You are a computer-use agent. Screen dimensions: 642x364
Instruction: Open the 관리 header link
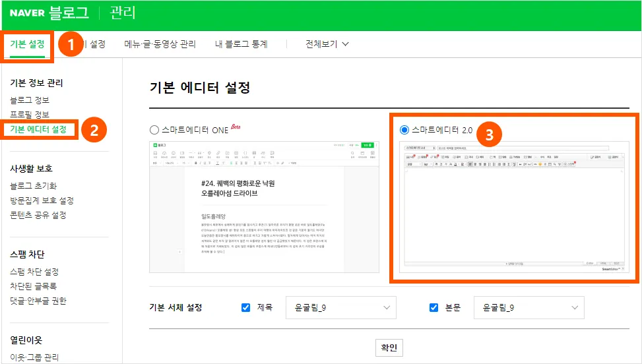(123, 13)
